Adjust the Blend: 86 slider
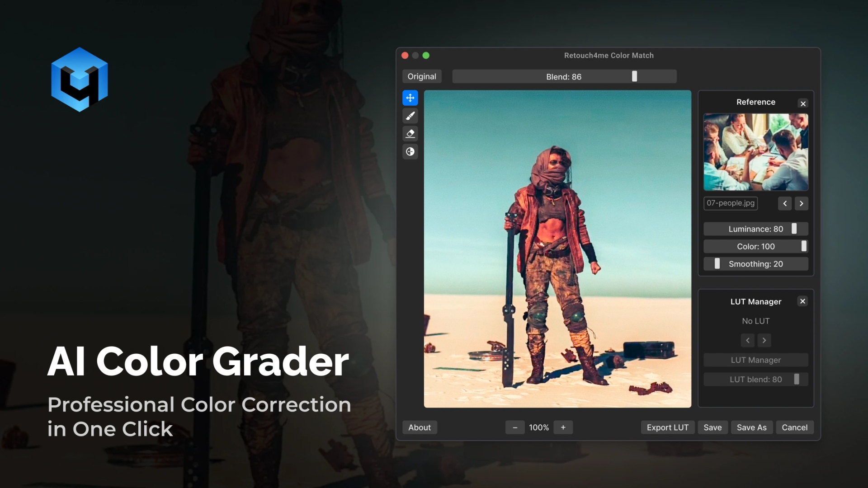Viewport: 868px width, 488px height. (x=635, y=76)
